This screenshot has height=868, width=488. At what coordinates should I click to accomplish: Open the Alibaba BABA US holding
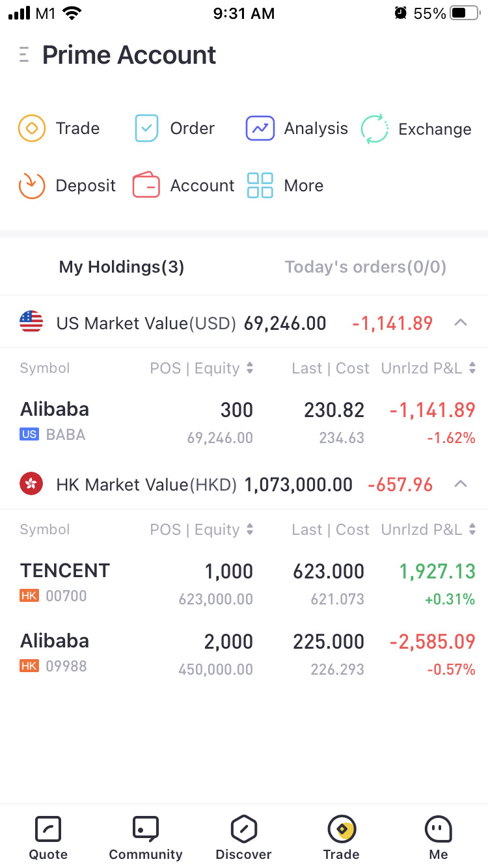[244, 422]
